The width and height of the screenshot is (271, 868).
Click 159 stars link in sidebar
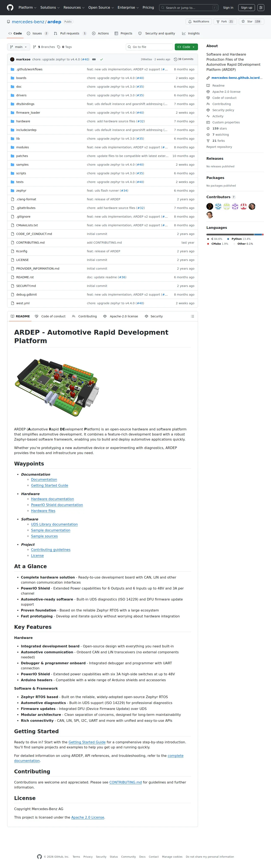[x=220, y=129]
